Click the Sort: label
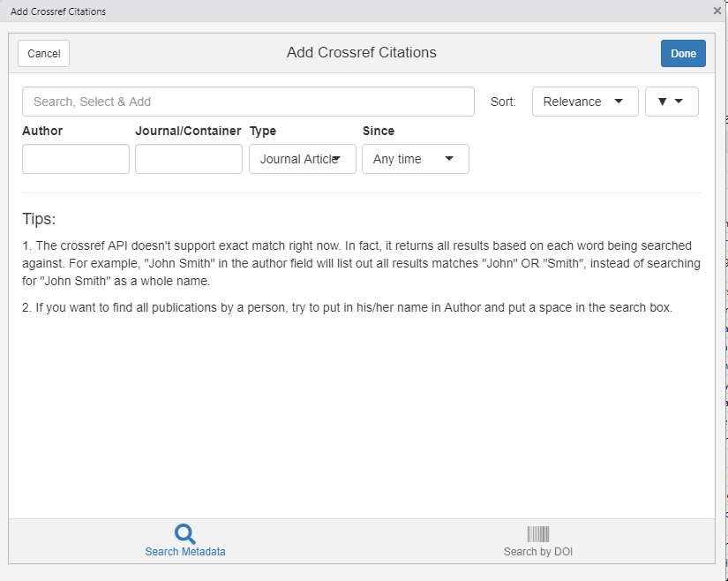Viewport: 728px width, 581px height. point(503,102)
